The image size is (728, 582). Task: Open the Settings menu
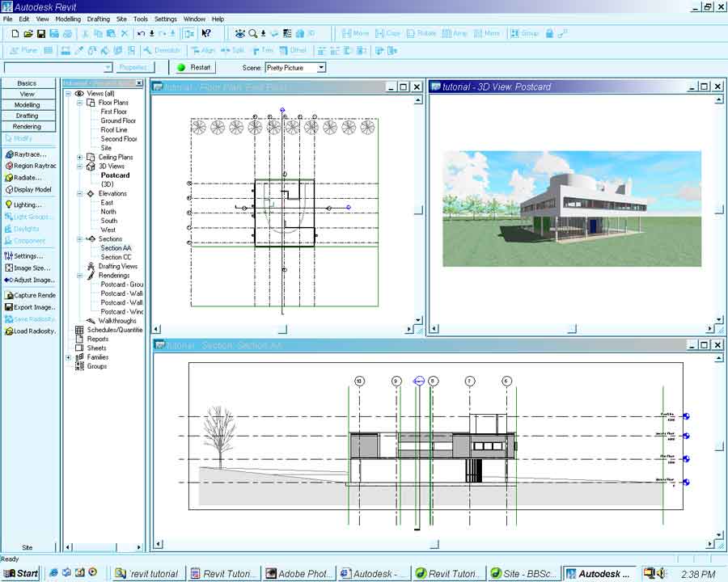[166, 19]
